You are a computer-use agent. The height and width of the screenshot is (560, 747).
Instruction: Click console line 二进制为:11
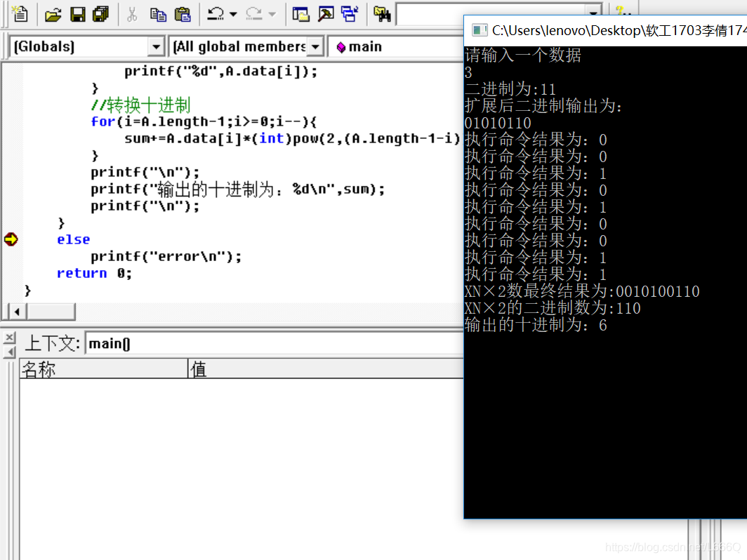point(510,90)
